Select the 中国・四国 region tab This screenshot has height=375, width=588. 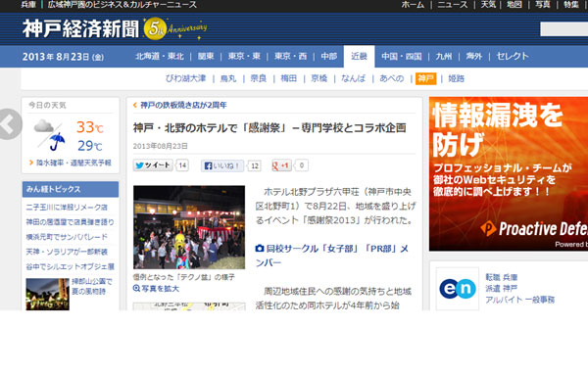click(402, 56)
